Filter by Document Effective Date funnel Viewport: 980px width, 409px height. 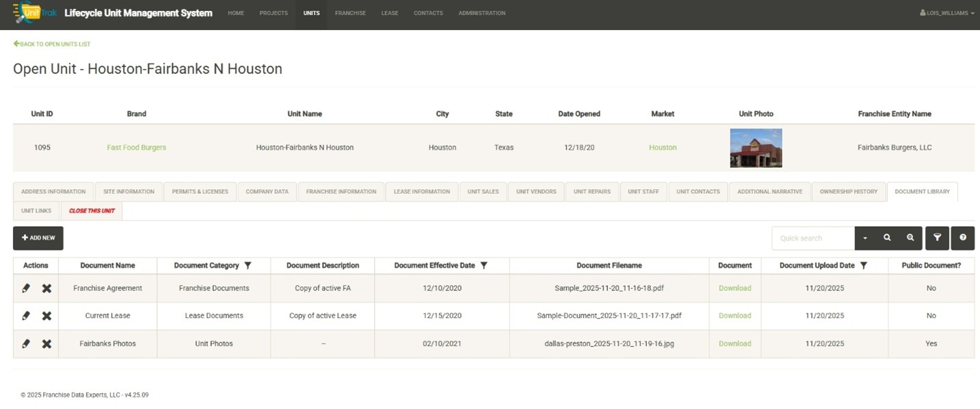pos(484,266)
